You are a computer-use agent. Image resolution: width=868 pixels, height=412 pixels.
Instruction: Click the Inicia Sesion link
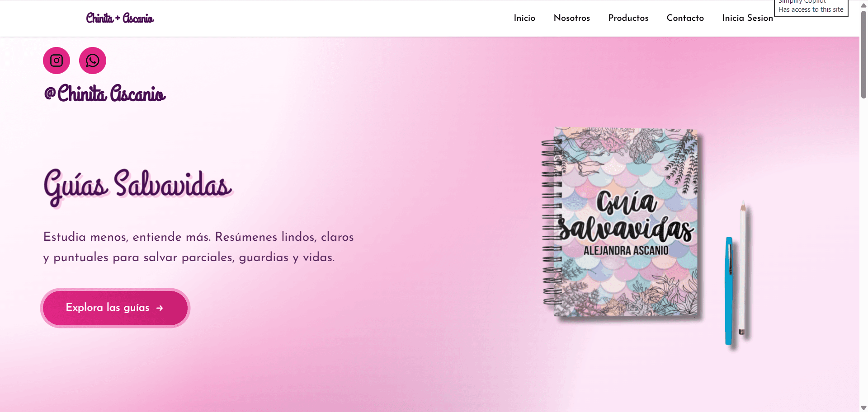[x=747, y=18]
